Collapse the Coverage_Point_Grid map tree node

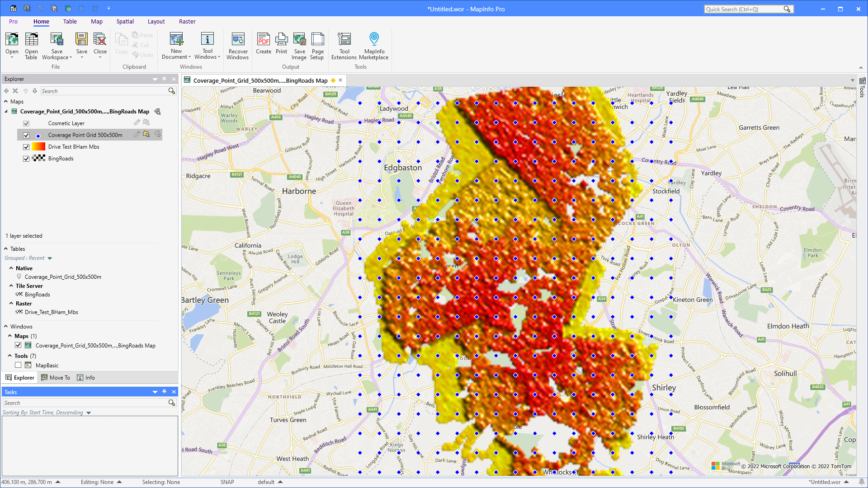coord(6,112)
